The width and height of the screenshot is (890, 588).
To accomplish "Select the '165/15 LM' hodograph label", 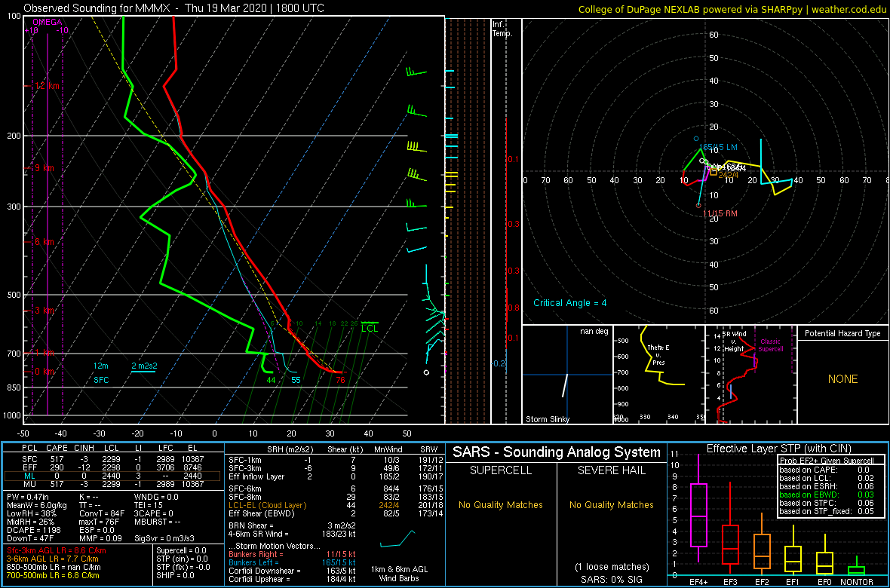I will tap(718, 147).
